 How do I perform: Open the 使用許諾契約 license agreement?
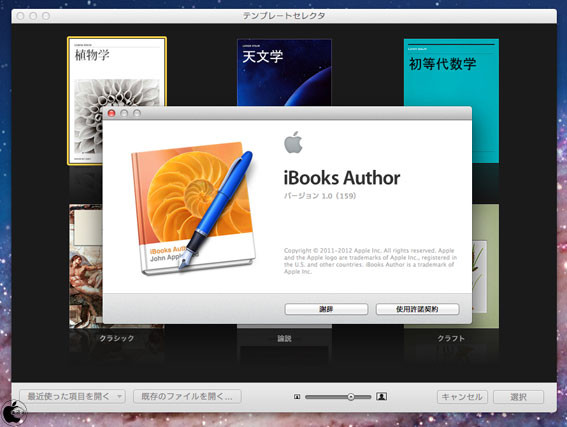(418, 309)
